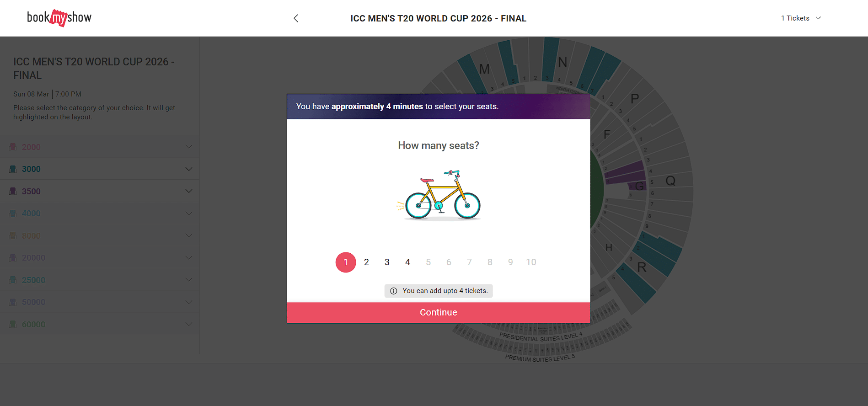
Task: Click the seat icon beside the 3000 category
Action: pyautogui.click(x=13, y=169)
